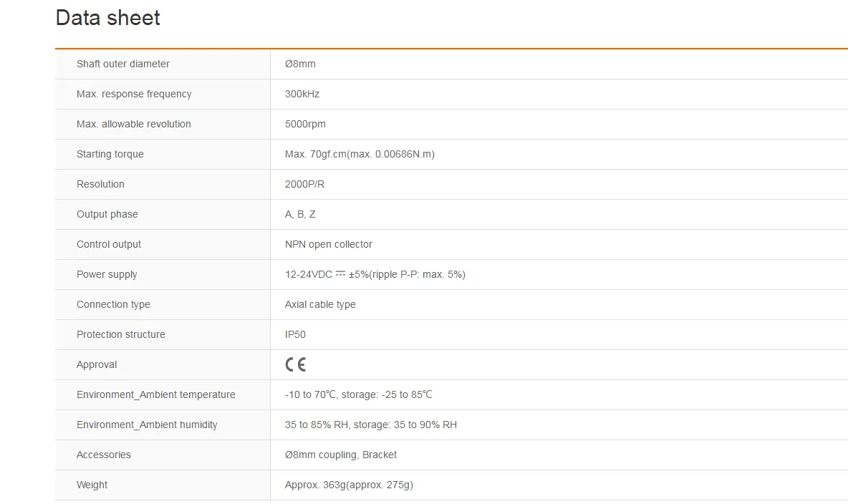Click the ambient humidity range value

click(370, 425)
